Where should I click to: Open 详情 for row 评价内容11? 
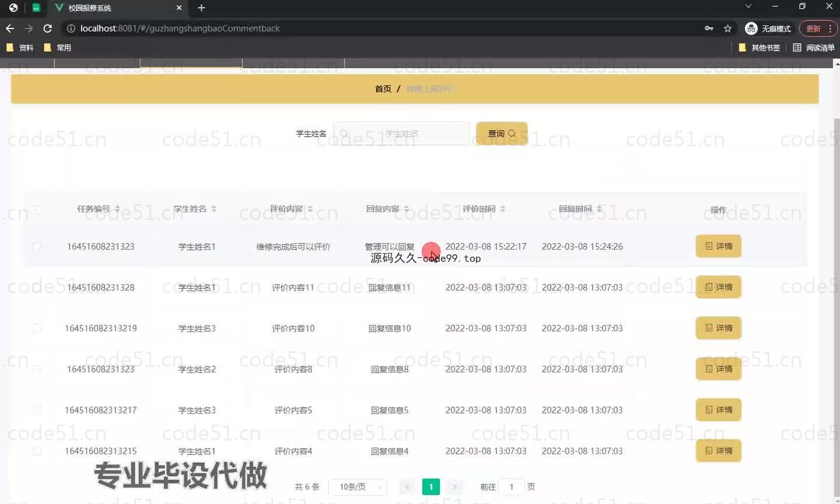(719, 287)
